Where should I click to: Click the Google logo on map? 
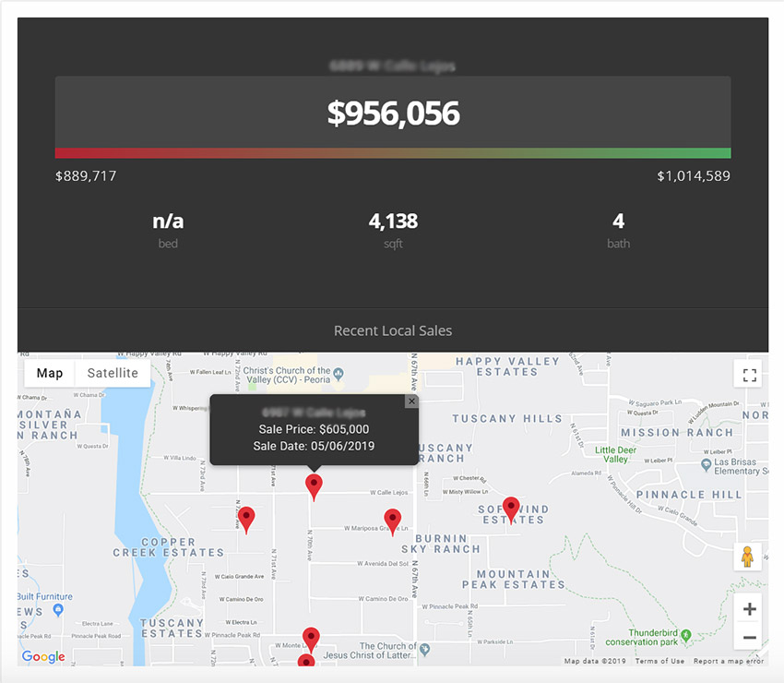click(x=43, y=656)
